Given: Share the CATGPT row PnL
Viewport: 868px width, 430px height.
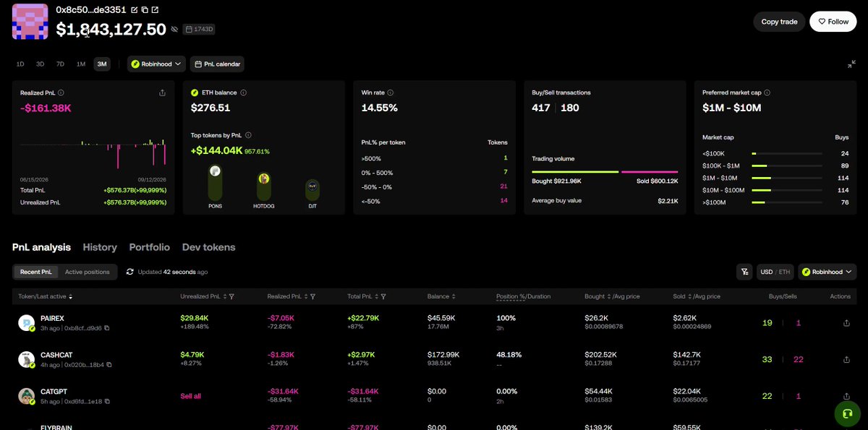Looking at the screenshot, I should click(846, 395).
